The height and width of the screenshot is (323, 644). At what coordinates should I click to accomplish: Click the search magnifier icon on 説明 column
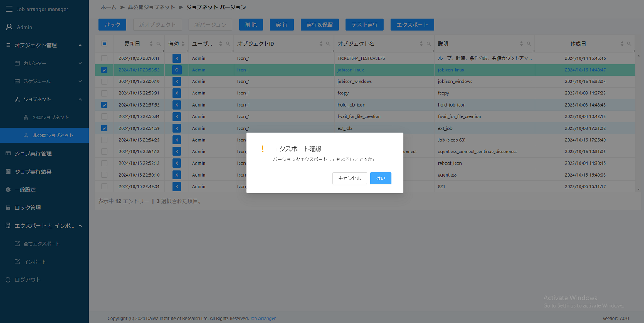[x=528, y=43]
